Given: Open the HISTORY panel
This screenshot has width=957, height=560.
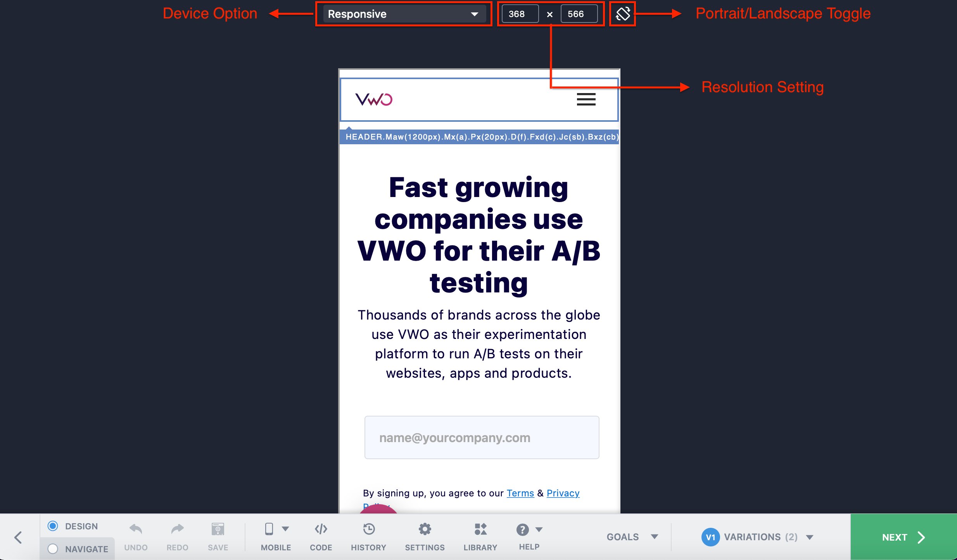Looking at the screenshot, I should 367,537.
